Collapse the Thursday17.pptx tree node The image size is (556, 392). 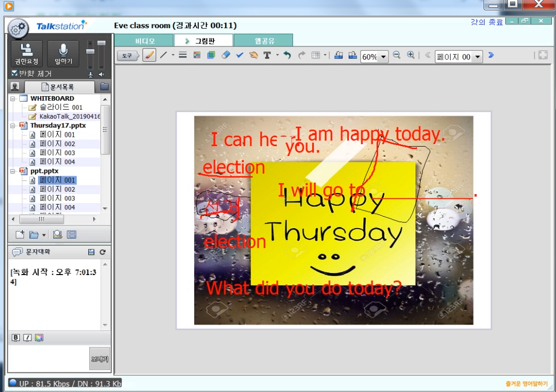(x=13, y=126)
